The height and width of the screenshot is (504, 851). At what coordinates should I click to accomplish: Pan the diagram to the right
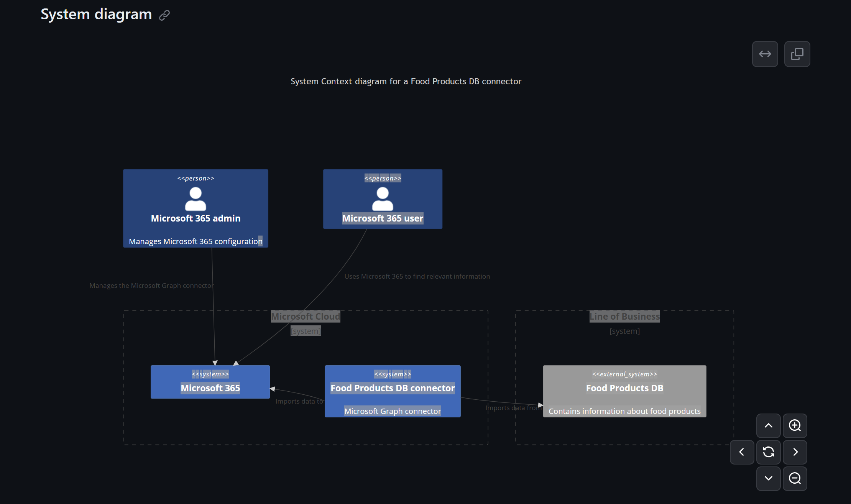[795, 452]
